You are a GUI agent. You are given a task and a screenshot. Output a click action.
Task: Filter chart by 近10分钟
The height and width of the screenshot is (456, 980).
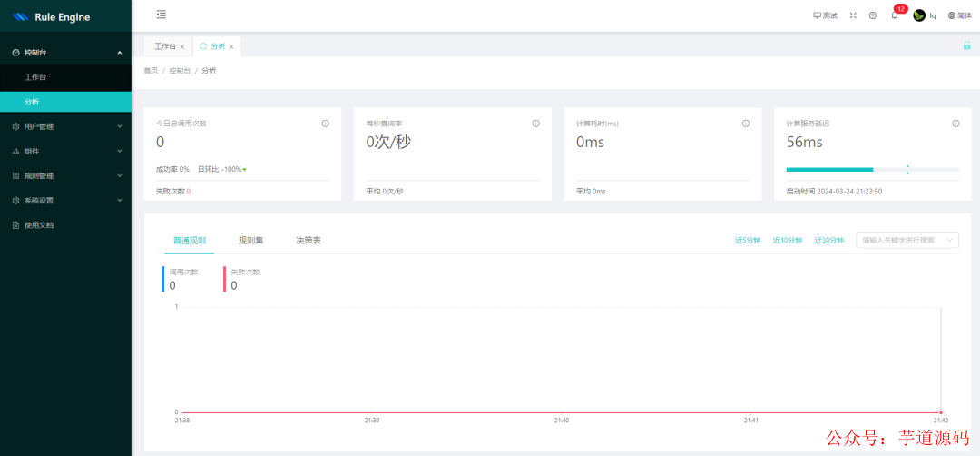coord(788,240)
